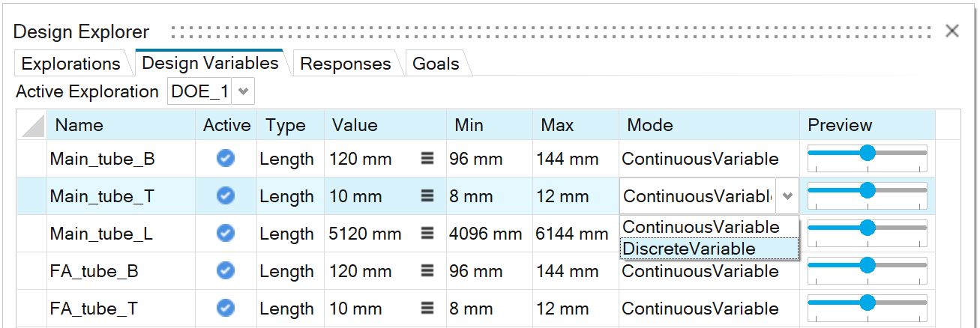The image size is (980, 328).
Task: Close the Design Explorer panel
Action: [952, 31]
